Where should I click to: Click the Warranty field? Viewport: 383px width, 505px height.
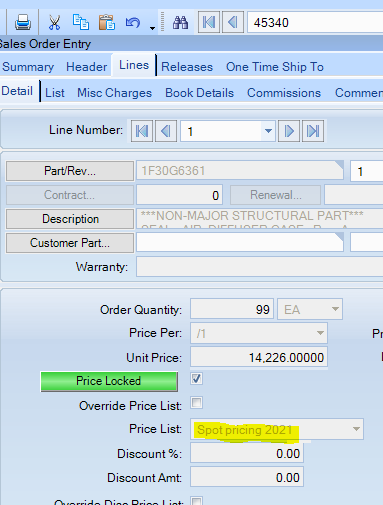[x=260, y=267]
